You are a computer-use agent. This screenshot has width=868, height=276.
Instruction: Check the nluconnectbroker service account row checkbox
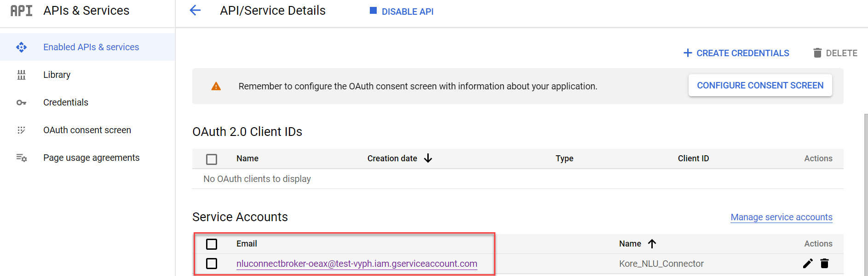point(212,264)
